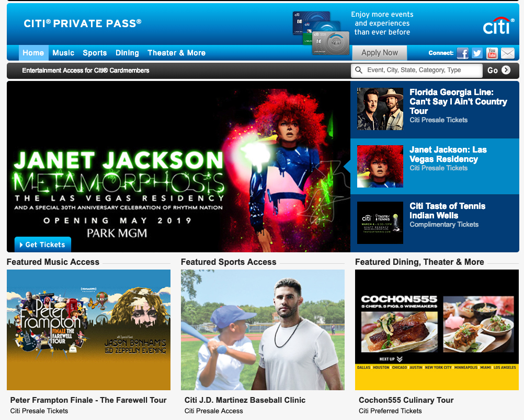The image size is (524, 420).
Task: Click the Janet Jackson Metamorphosis hero banner
Action: [178, 167]
